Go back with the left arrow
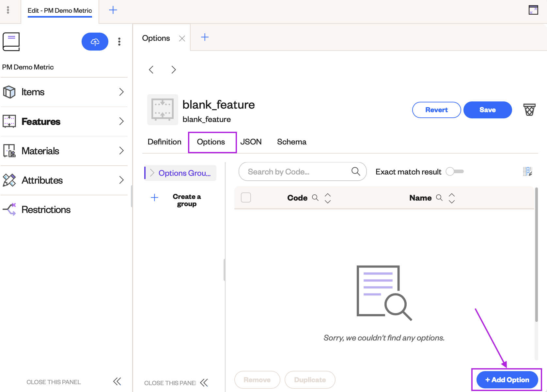Image resolution: width=547 pixels, height=392 pixels. coord(151,69)
